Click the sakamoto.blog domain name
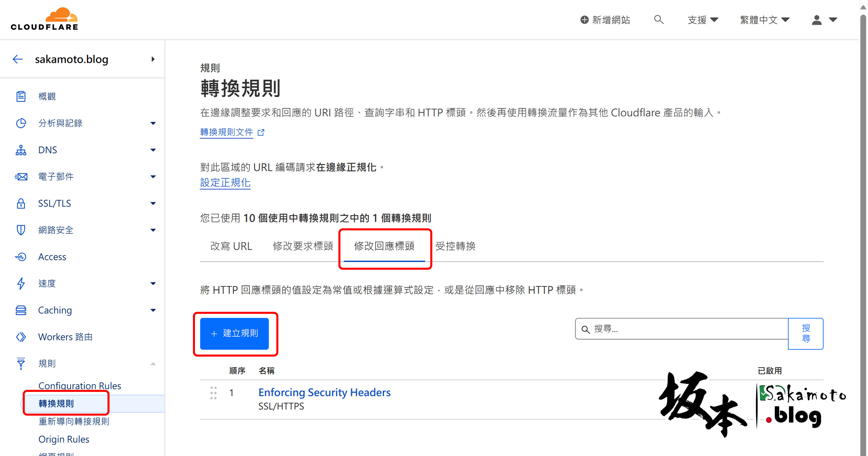Image resolution: width=868 pixels, height=456 pixels. (x=72, y=59)
